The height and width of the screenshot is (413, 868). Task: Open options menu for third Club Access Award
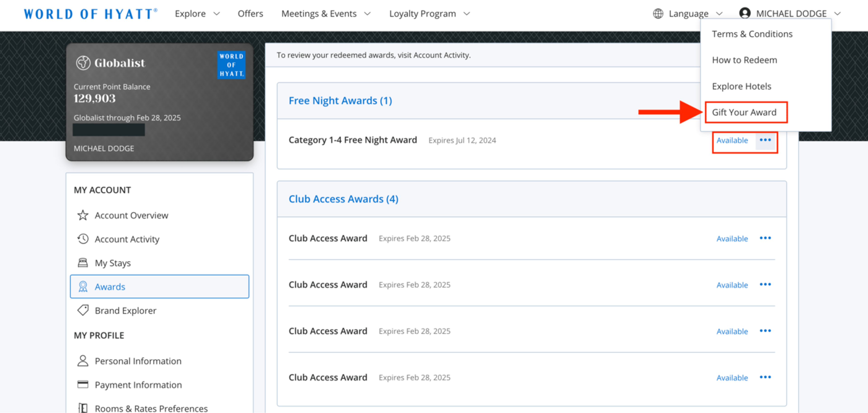click(765, 331)
